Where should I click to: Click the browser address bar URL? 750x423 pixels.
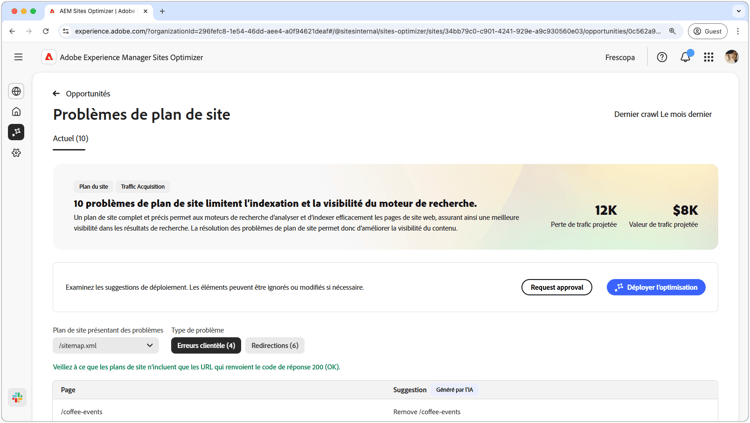click(367, 31)
